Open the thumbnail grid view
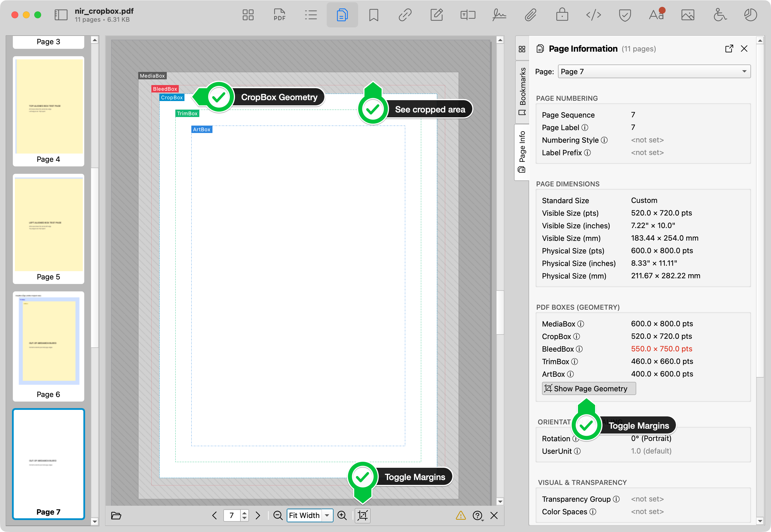The image size is (771, 532). tap(248, 15)
